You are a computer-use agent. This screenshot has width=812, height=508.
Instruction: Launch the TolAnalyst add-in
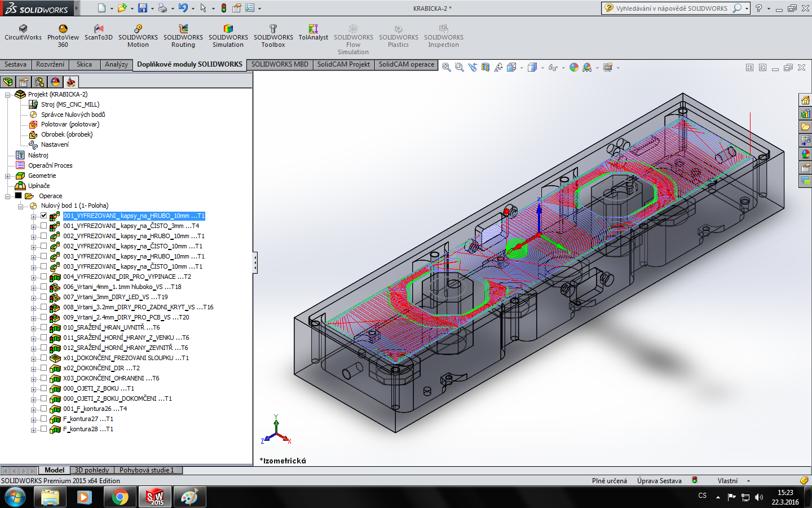pyautogui.click(x=313, y=33)
